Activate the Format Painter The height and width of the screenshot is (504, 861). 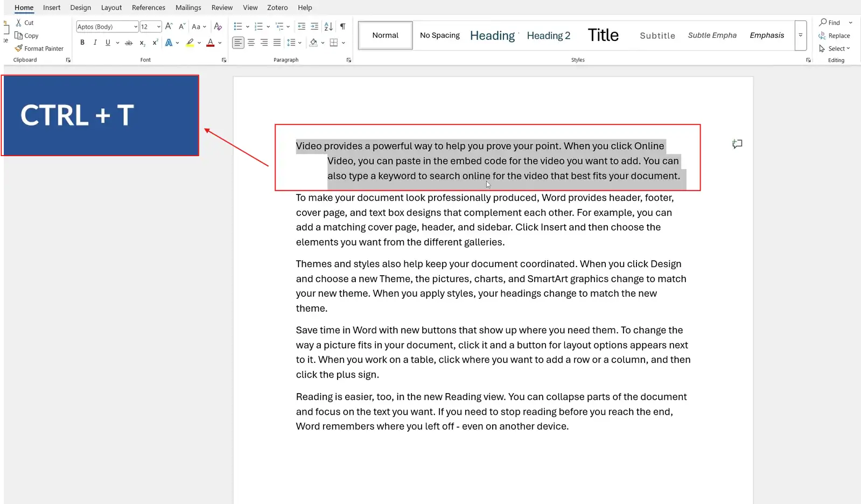click(39, 48)
